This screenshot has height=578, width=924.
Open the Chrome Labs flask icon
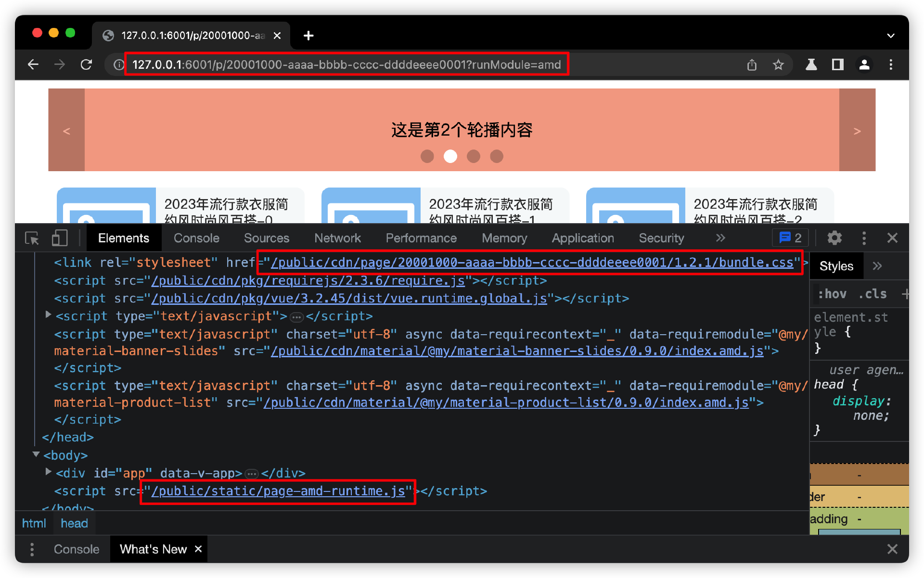[811, 64]
